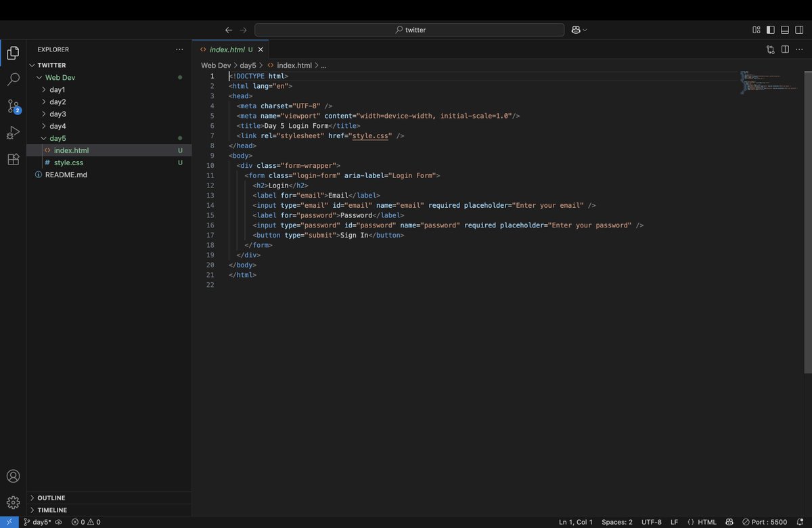Open Explorer Views and More Actions ellipsis
812x528 pixels.
pos(179,49)
